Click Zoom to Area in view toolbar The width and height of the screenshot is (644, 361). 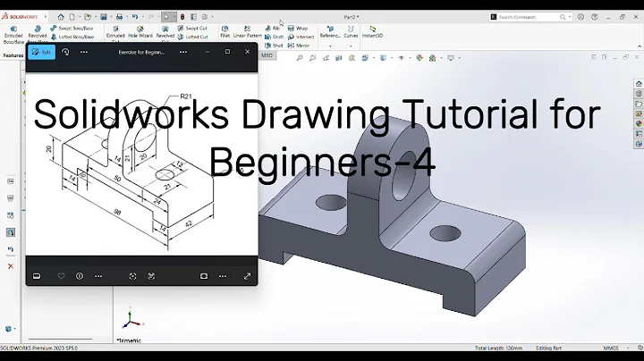312,58
